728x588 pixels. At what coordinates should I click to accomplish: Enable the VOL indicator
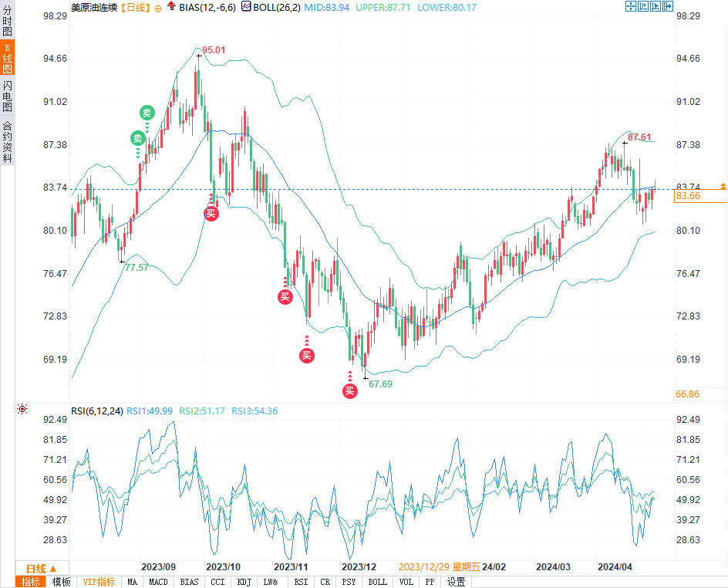pos(406,582)
